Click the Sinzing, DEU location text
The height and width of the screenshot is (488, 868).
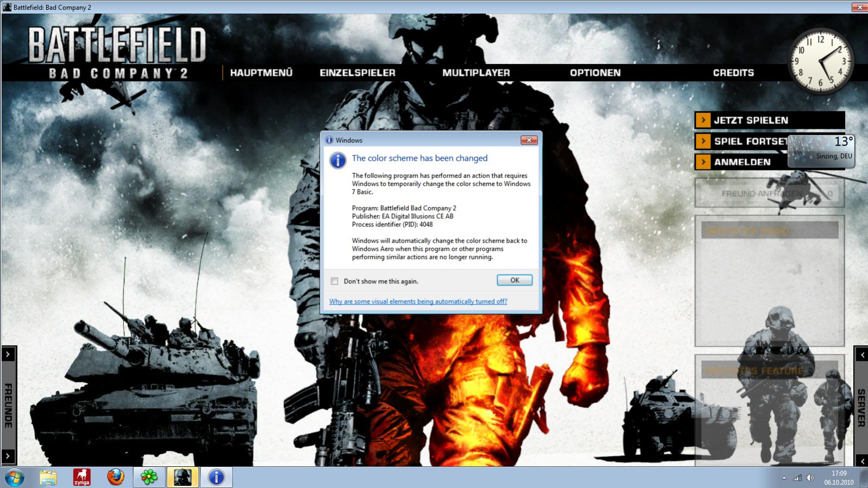(834, 156)
